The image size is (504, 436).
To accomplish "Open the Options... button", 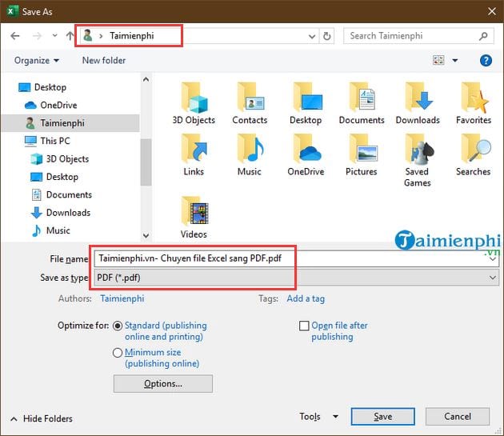I will [163, 383].
